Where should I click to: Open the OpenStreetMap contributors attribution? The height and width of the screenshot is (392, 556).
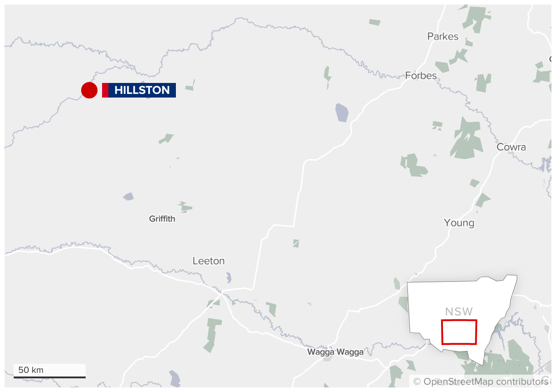tap(481, 382)
